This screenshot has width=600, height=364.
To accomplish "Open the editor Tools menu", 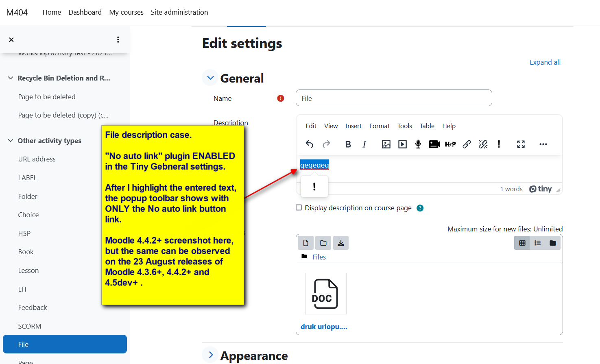I will click(x=404, y=126).
